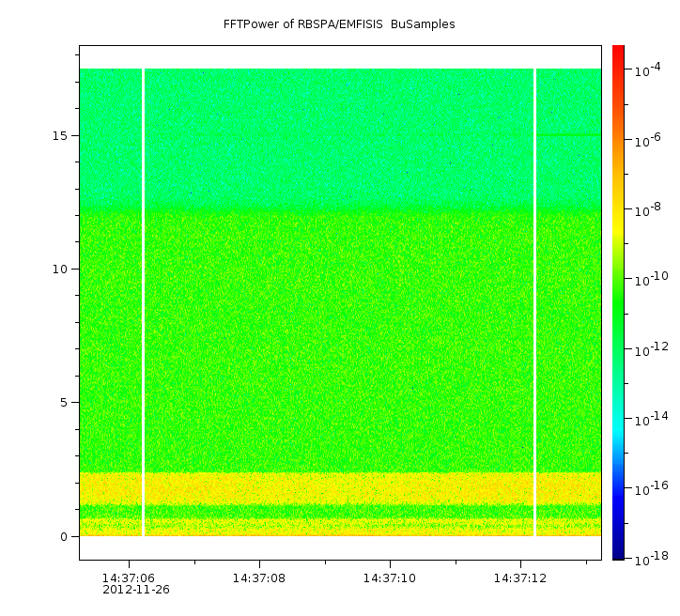
Task: Click the 14:37:08 time axis label
Action: [x=259, y=577]
